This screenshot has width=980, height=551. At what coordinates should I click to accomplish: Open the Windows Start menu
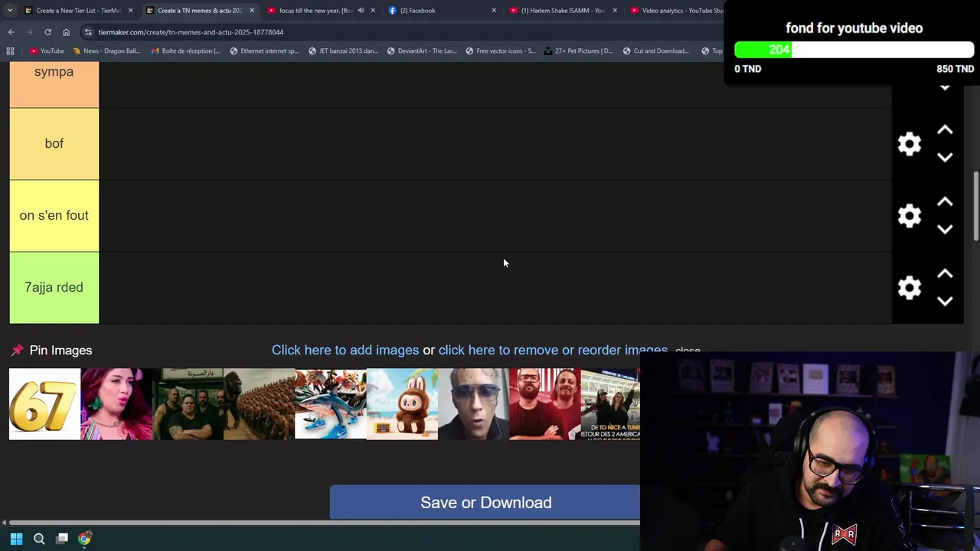click(16, 539)
